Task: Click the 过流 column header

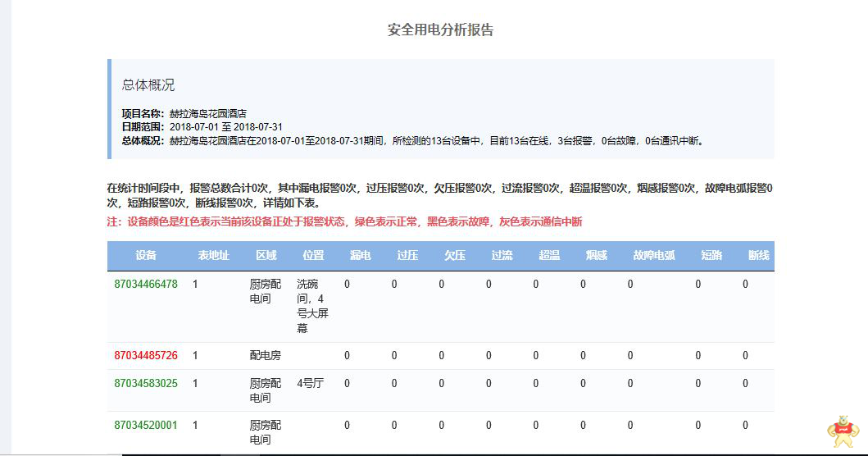Action: coord(502,256)
